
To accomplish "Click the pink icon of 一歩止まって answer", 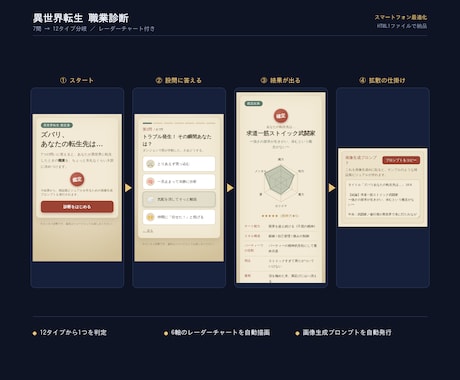I will pyautogui.click(x=150, y=181).
